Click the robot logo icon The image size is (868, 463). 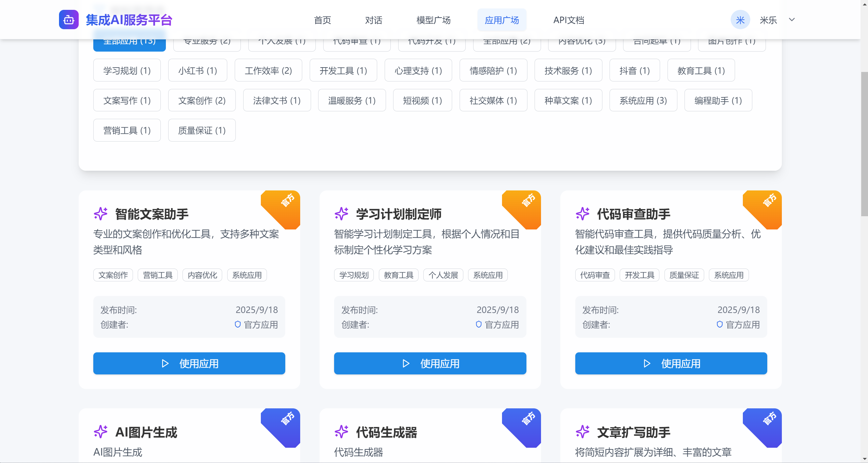(69, 20)
